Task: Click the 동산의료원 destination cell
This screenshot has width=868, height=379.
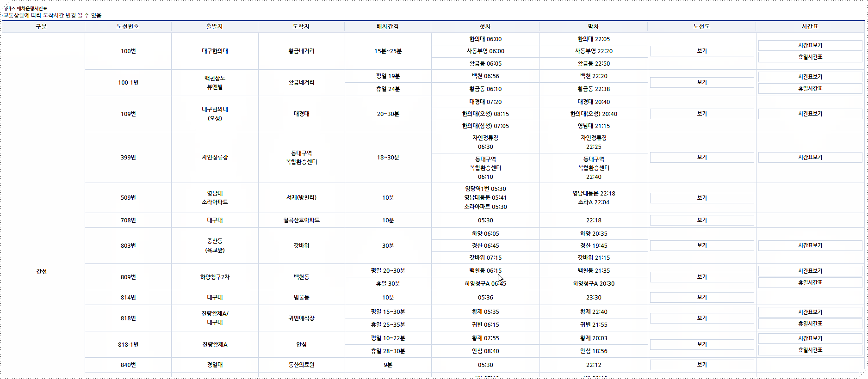Action: (301, 365)
